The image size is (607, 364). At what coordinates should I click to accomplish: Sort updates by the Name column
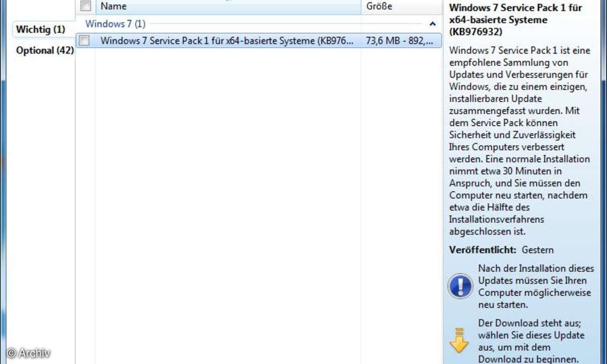(x=228, y=7)
